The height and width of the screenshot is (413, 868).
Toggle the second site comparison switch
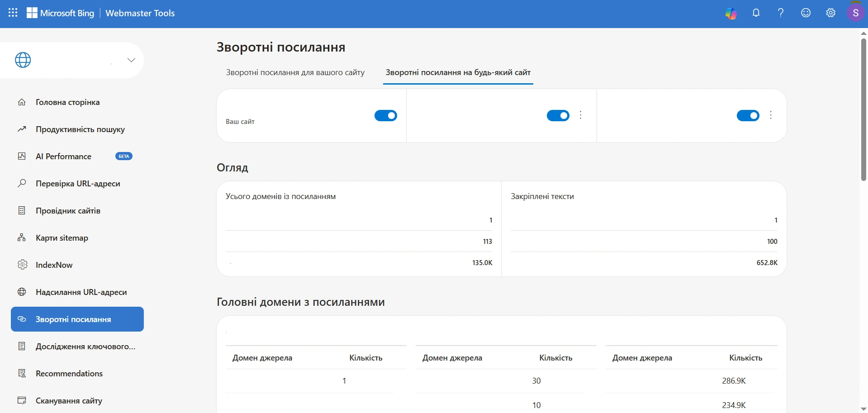(558, 116)
